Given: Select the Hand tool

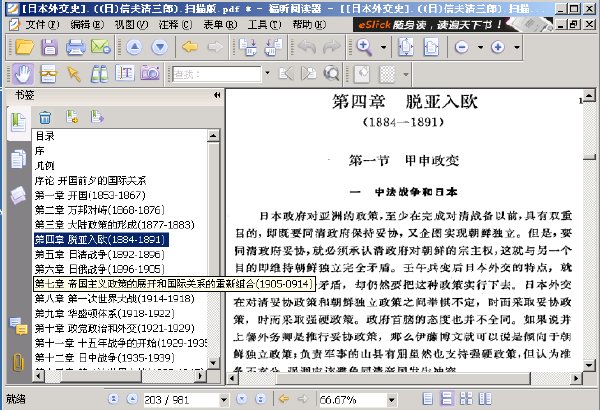Looking at the screenshot, I should point(23,74).
